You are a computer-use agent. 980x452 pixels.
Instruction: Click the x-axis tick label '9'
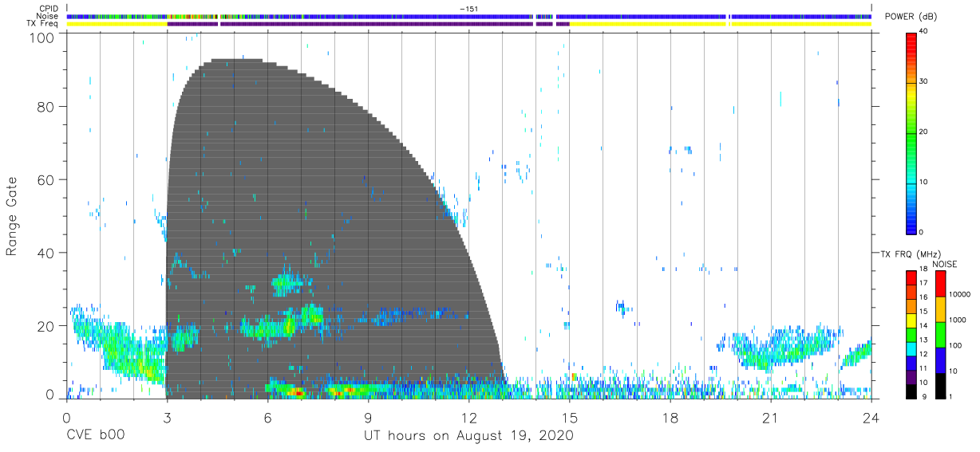(368, 417)
